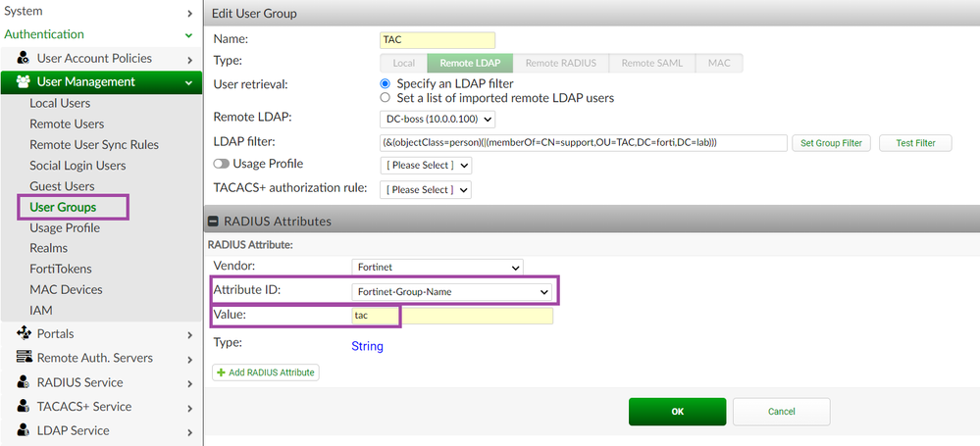980x446 pixels.
Task: Open the Remote LDAP server dropdown
Action: pyautogui.click(x=438, y=119)
